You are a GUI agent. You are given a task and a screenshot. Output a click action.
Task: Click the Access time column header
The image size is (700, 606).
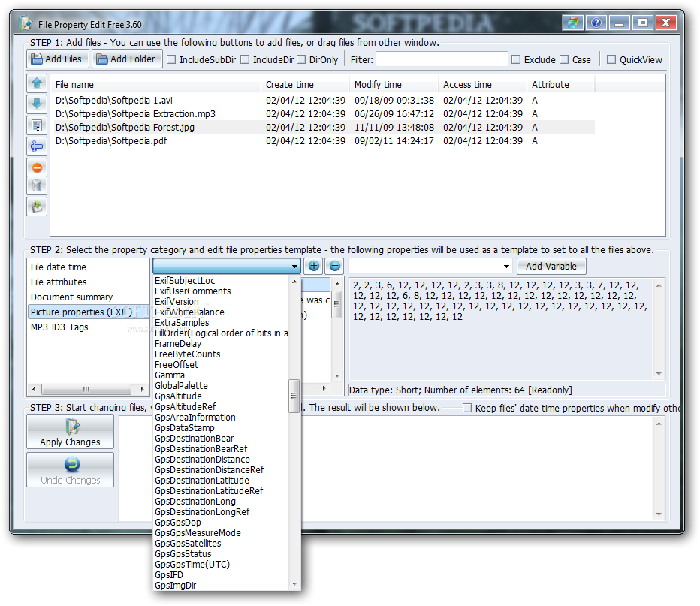483,84
